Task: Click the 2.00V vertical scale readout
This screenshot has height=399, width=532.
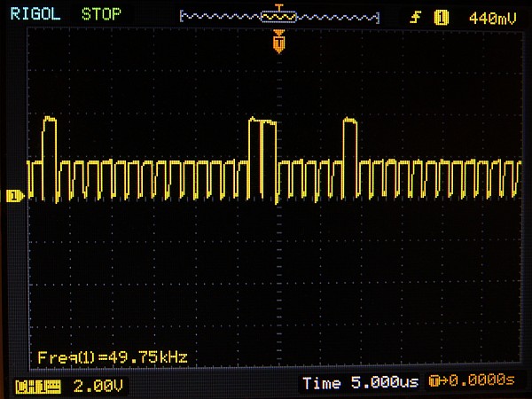Action: [x=98, y=385]
